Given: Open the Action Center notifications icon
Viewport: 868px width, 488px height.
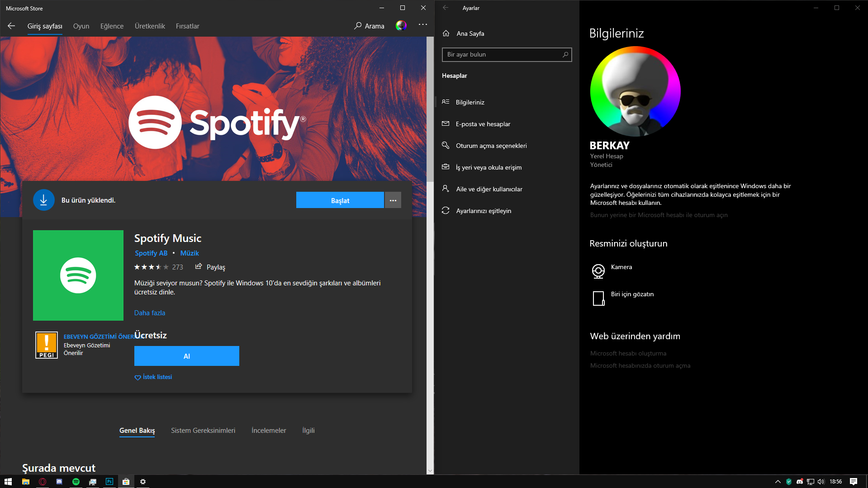Looking at the screenshot, I should click(x=854, y=482).
